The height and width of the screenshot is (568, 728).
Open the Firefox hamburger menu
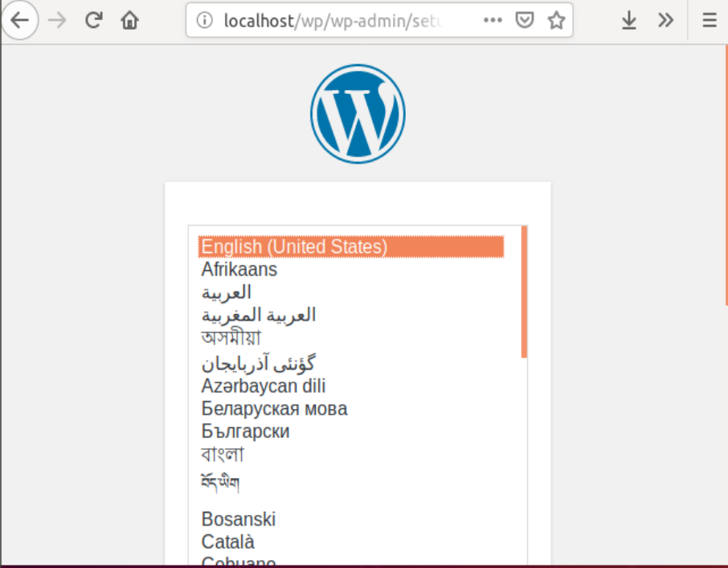(710, 20)
